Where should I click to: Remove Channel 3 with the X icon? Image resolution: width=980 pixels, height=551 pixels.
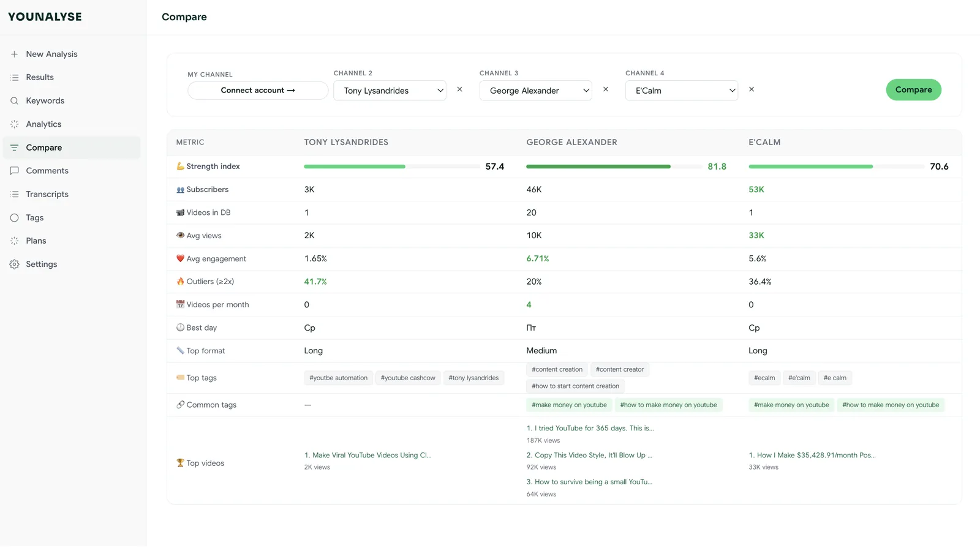606,89
